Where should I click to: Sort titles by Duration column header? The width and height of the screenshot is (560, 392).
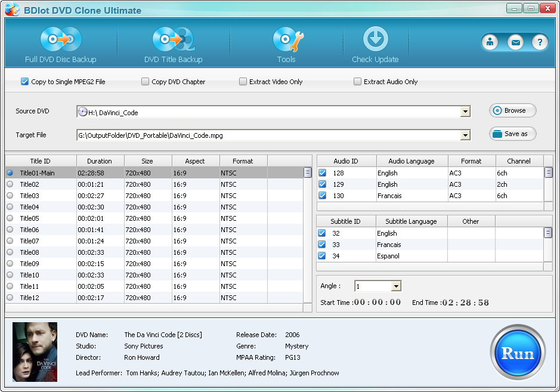[100, 161]
